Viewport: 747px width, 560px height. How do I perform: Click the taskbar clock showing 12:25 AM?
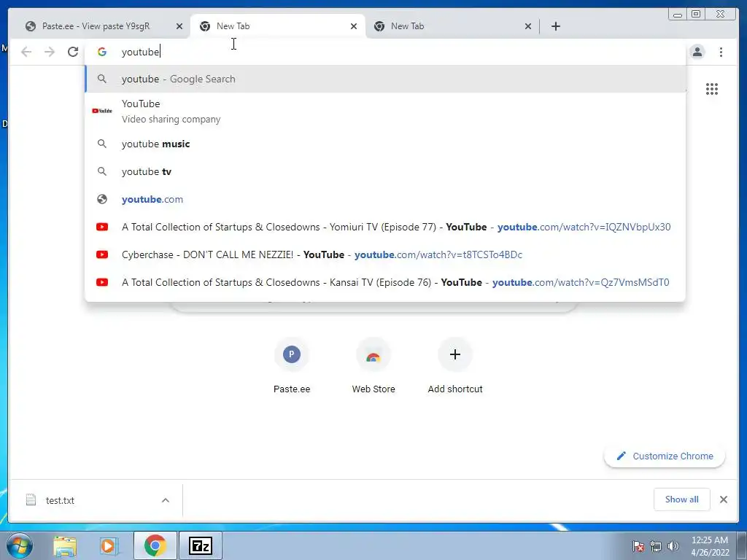[709, 546]
